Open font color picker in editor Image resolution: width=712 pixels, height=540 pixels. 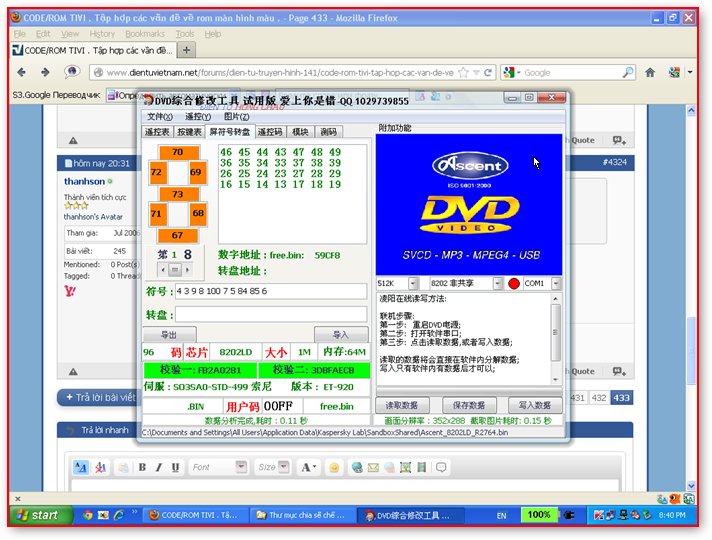[x=309, y=467]
